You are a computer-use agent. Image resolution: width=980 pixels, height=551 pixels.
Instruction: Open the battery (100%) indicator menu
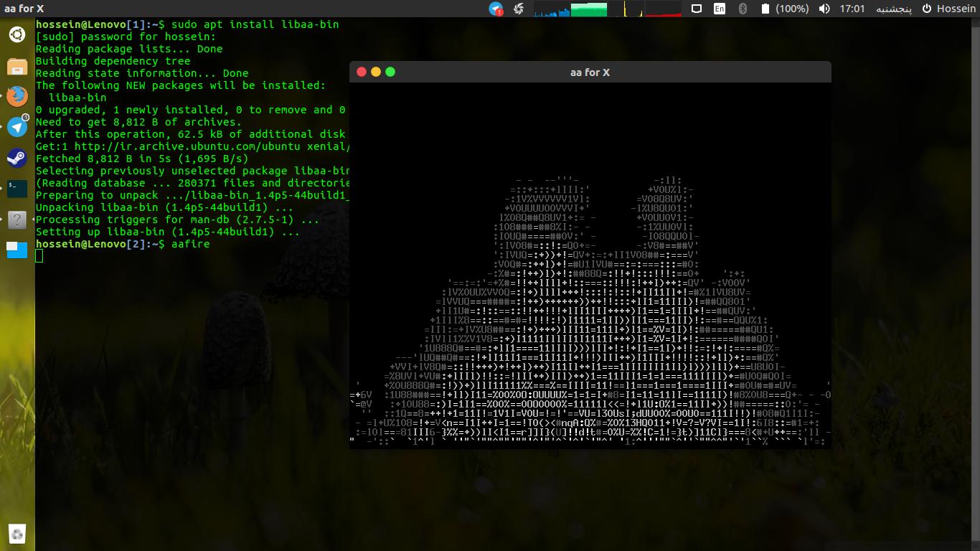click(784, 9)
